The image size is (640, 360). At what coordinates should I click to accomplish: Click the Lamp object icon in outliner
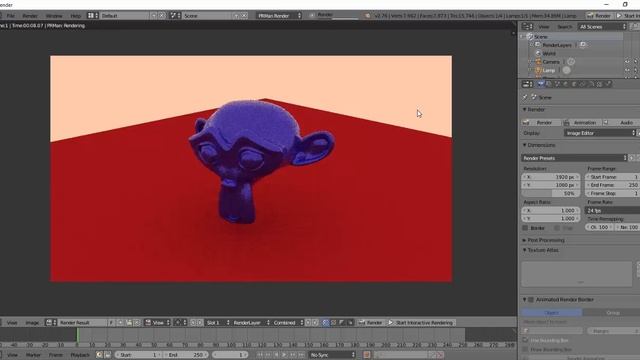[x=538, y=70]
